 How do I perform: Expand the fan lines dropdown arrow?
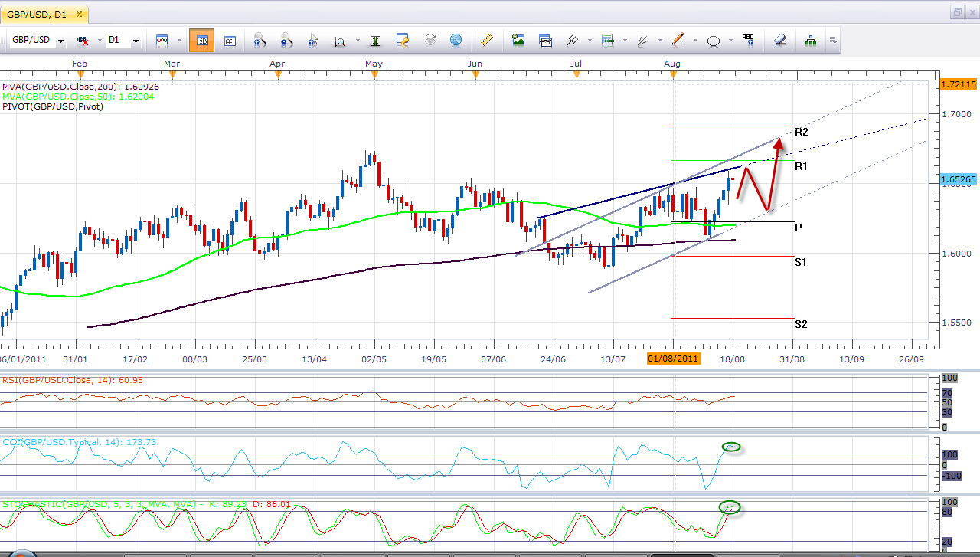658,41
